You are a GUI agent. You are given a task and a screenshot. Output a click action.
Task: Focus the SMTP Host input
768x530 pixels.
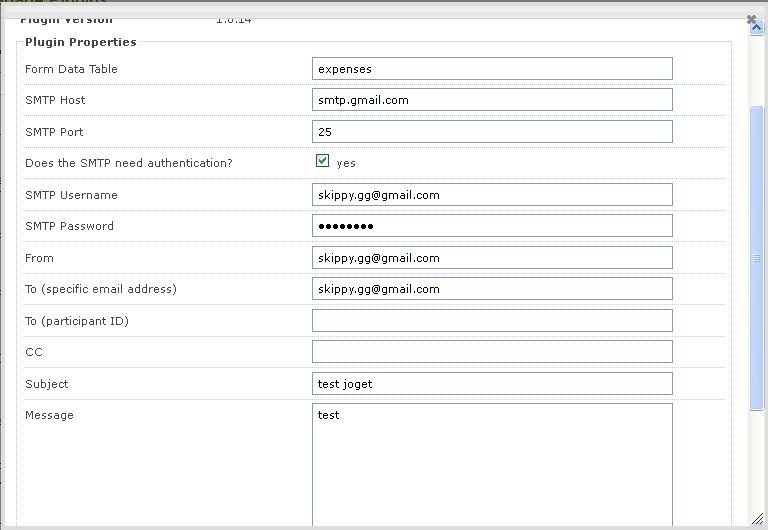click(492, 100)
